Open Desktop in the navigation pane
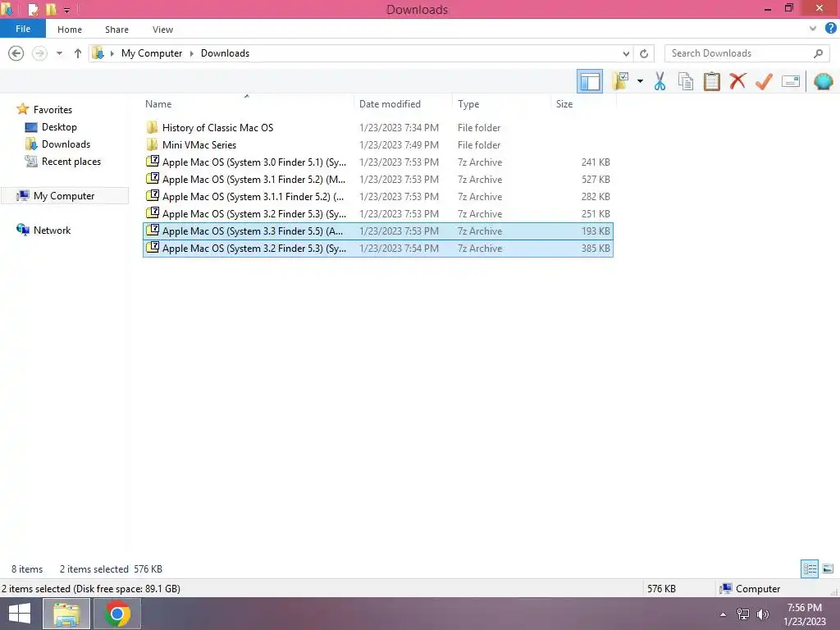The image size is (840, 630). [x=59, y=127]
